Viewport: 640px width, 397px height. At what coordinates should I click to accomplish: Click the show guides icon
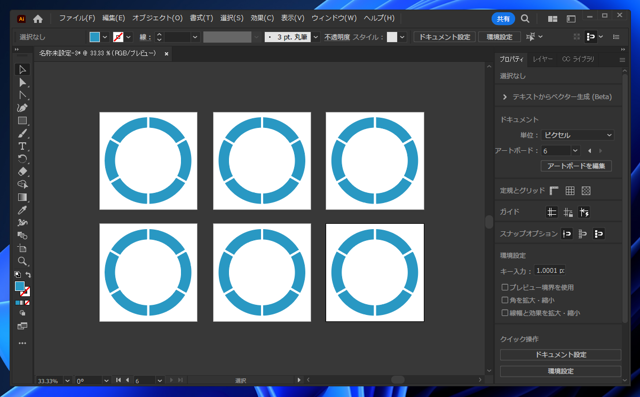(x=552, y=212)
